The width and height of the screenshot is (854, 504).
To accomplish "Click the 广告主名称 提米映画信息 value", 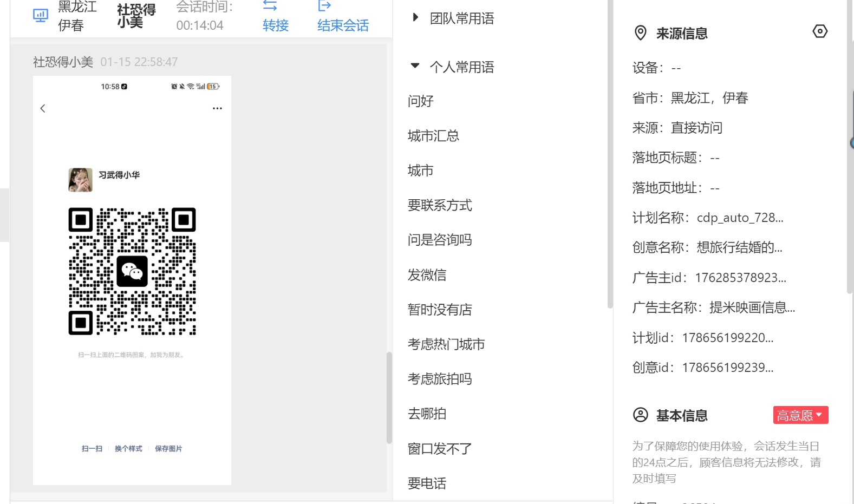I will (752, 307).
